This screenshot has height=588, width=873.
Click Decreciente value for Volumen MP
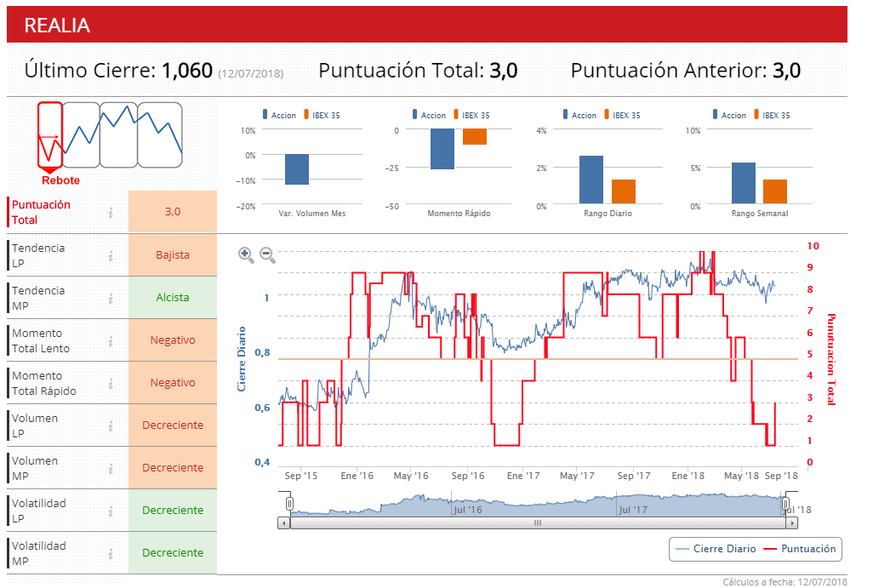point(173,468)
